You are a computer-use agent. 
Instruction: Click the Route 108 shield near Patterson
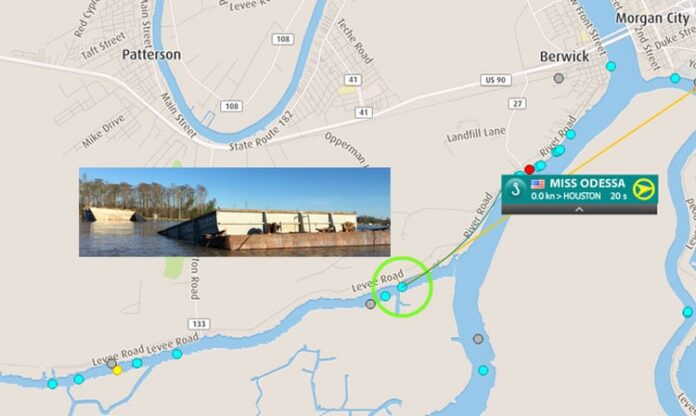pyautogui.click(x=232, y=106)
